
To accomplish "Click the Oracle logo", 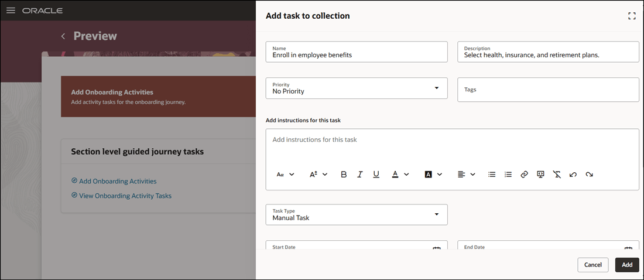I will [42, 11].
